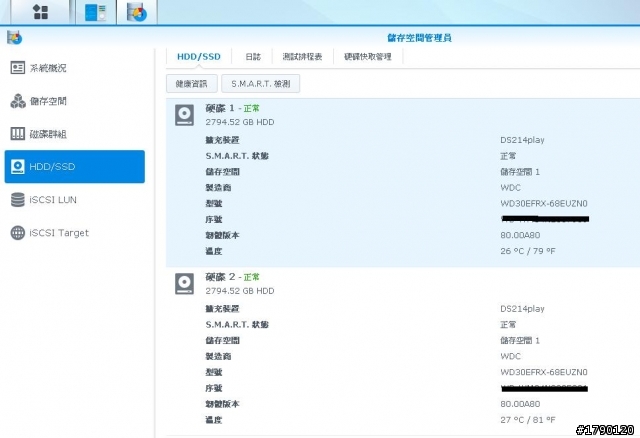Image resolution: width=640 pixels, height=438 pixels.
Task: Click the 磁碟群組 disk group icon
Action: [18, 133]
